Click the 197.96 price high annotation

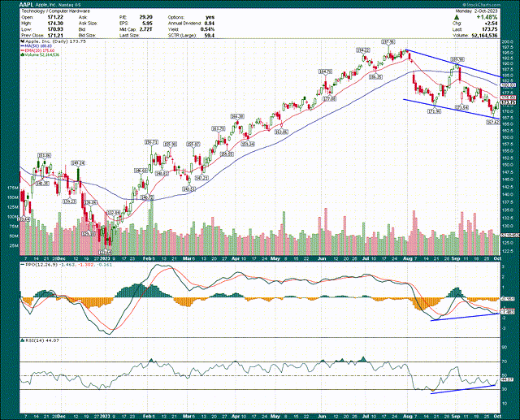point(388,41)
